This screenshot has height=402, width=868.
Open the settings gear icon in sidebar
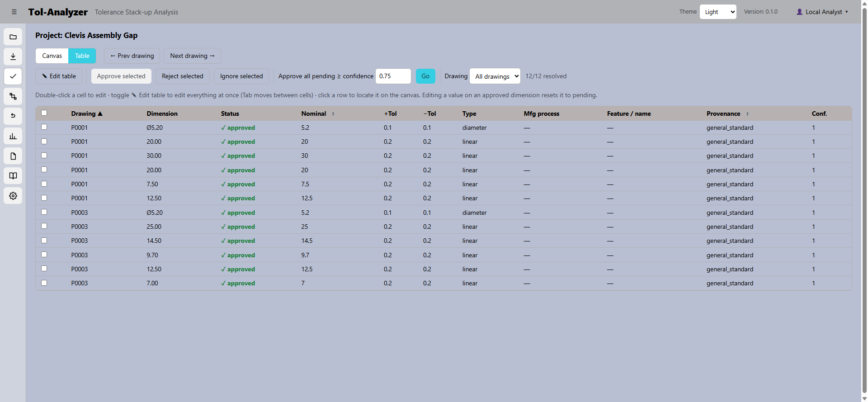coord(13,196)
